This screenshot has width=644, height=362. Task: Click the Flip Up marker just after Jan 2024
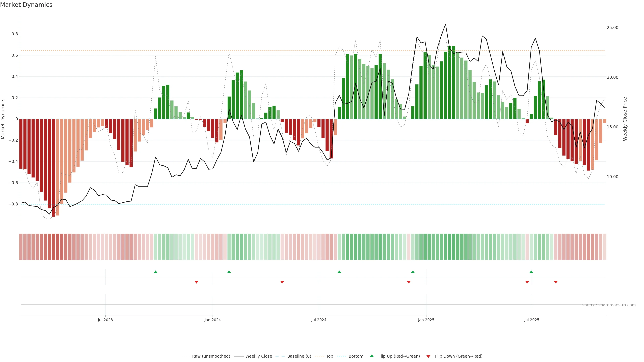click(229, 272)
